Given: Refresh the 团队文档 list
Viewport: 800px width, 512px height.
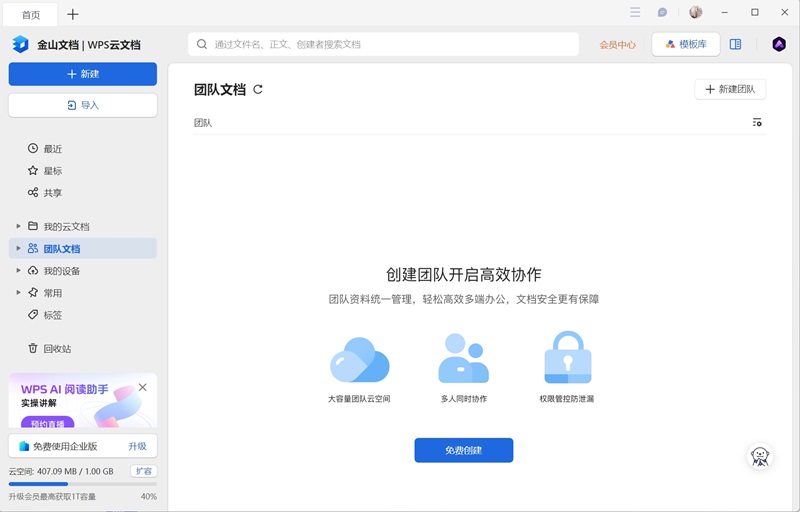Looking at the screenshot, I should pos(258,89).
